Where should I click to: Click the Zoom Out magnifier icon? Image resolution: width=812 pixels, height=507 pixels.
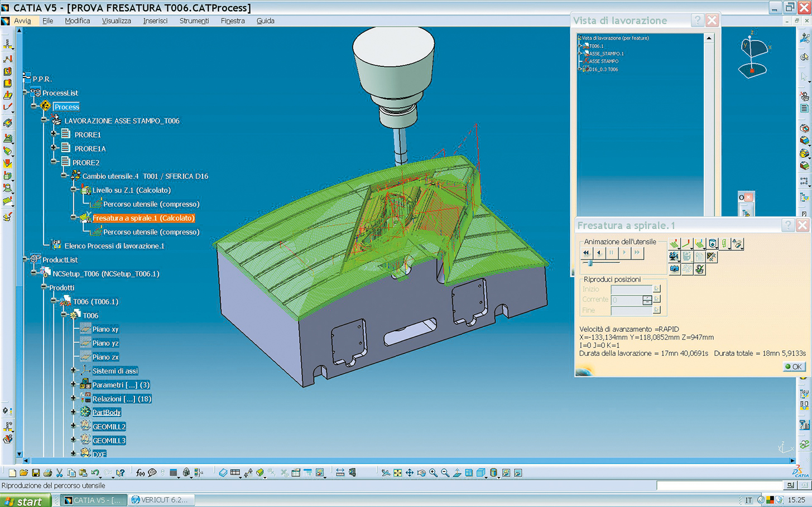tap(445, 473)
